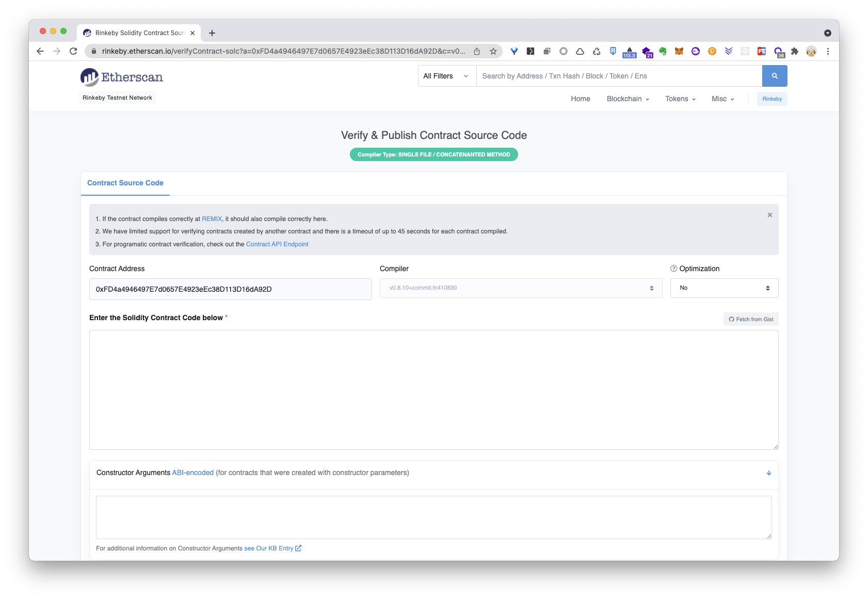This screenshot has width=868, height=599.
Task: Click the blue search magnifier button
Action: tap(774, 76)
